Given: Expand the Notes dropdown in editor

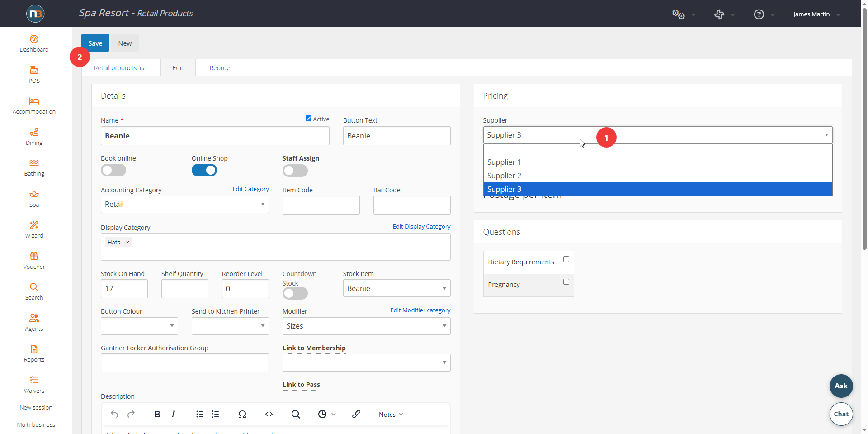Looking at the screenshot, I should [x=392, y=415].
